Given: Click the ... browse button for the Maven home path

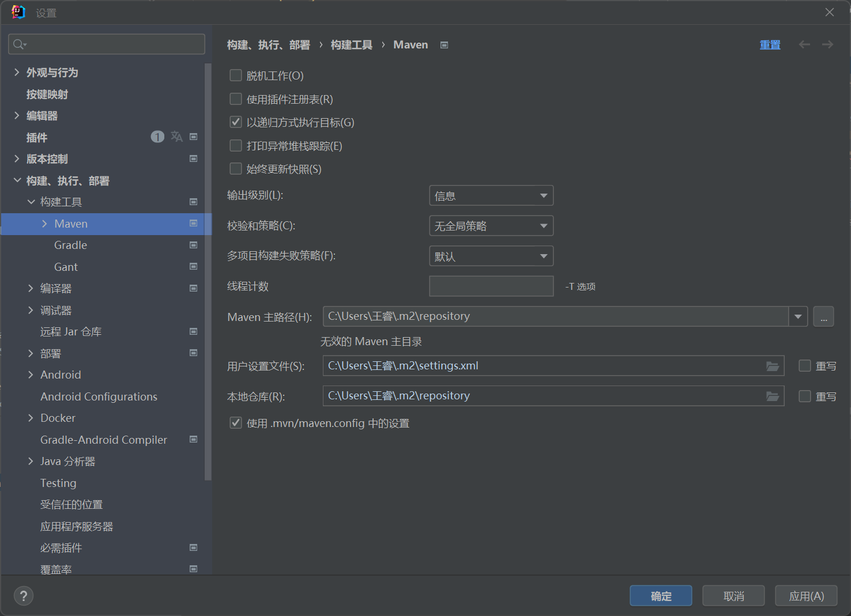Looking at the screenshot, I should (x=823, y=316).
